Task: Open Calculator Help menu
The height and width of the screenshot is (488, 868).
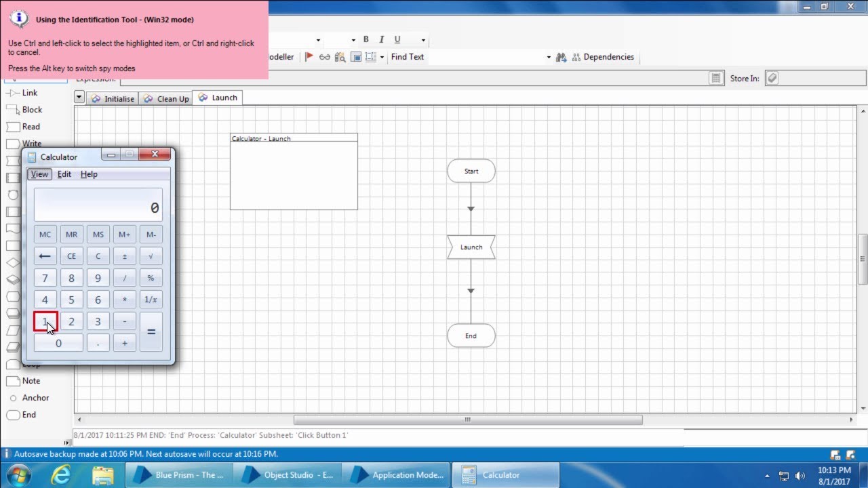Action: pos(89,174)
